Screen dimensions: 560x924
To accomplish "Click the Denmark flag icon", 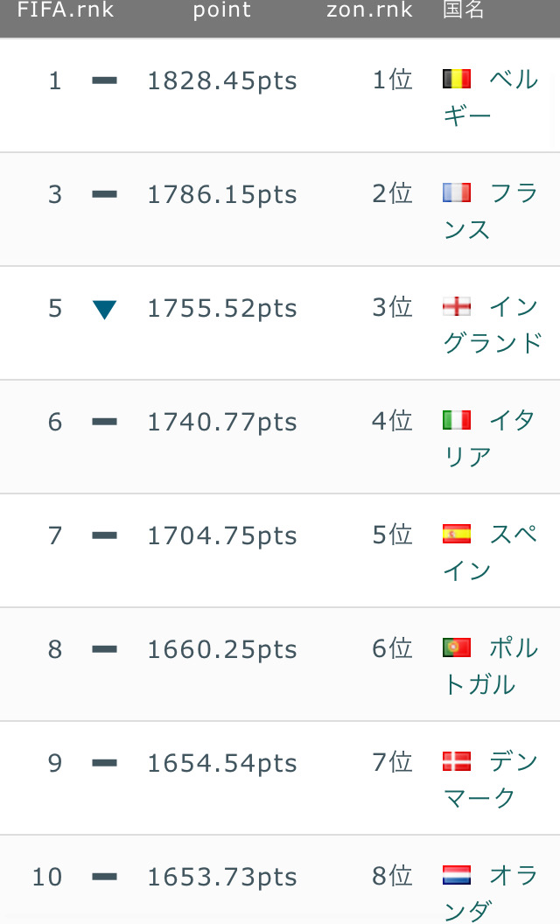I will click(x=457, y=761).
